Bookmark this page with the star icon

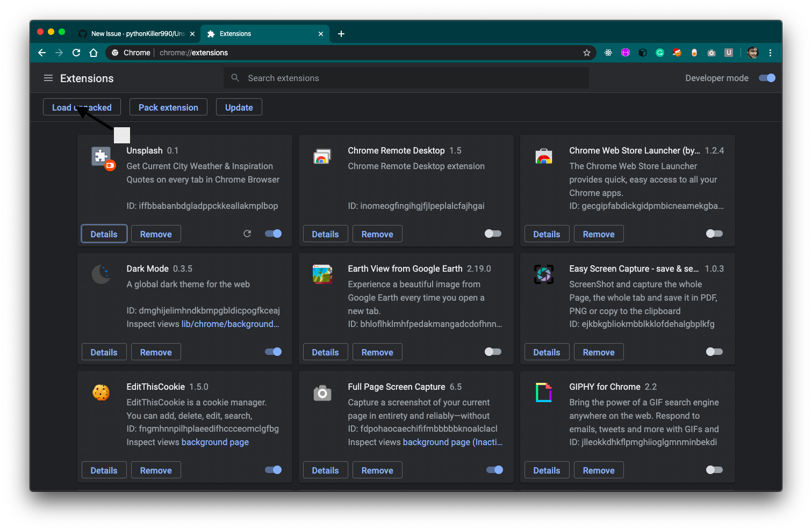point(587,53)
